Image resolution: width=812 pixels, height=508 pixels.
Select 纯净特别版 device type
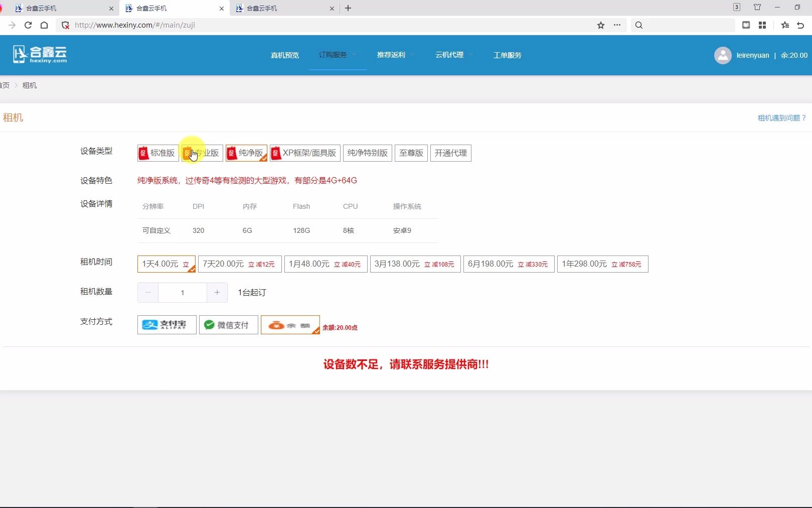pos(368,153)
